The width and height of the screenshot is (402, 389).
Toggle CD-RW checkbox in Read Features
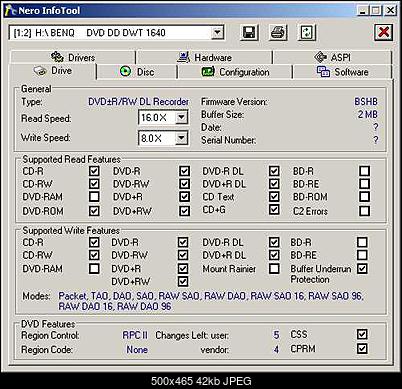pyautogui.click(x=94, y=184)
